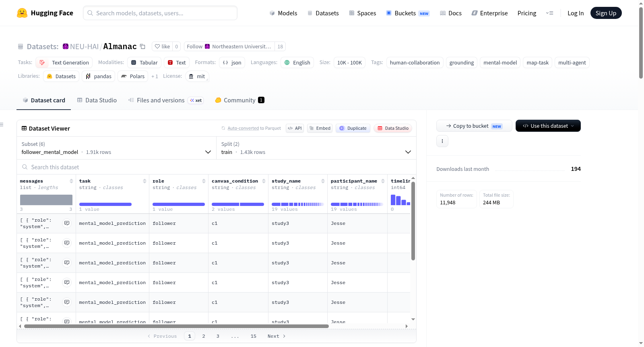Open the left sidebar menu icon

click(x=2, y=125)
